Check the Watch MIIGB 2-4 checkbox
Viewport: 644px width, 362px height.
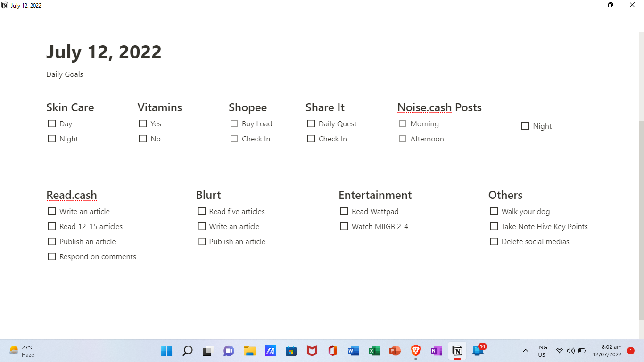coord(344,226)
